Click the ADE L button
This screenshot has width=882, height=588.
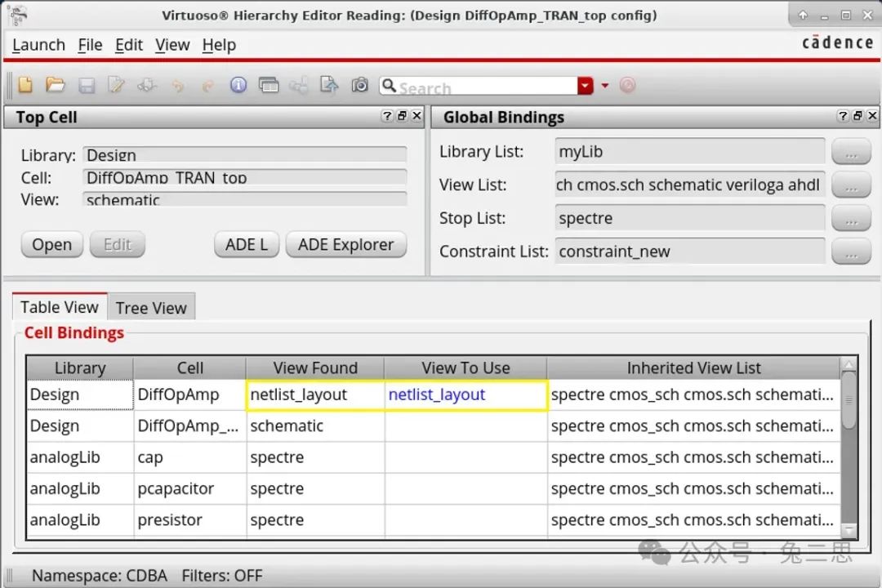pyautogui.click(x=247, y=244)
